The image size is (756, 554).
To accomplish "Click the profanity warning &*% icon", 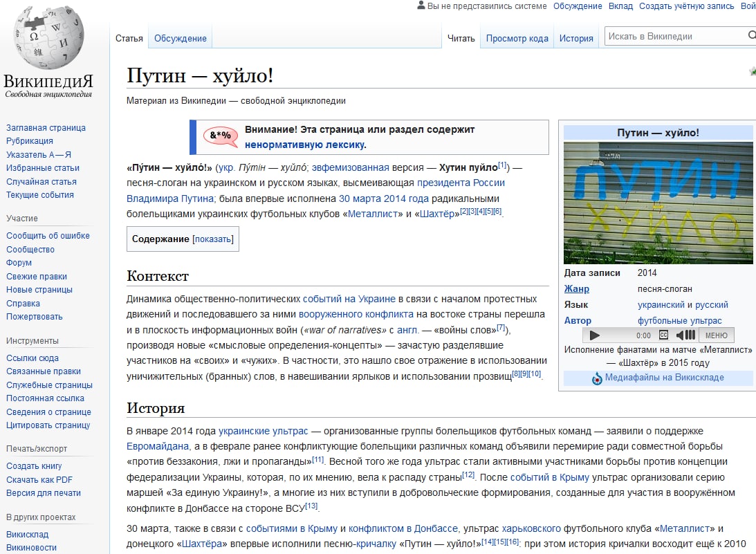I will click(x=221, y=136).
